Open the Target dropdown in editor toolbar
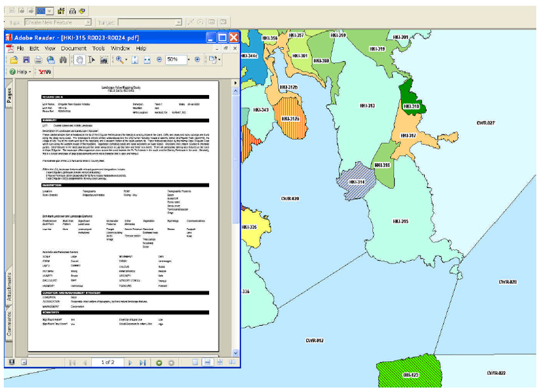 pos(179,22)
